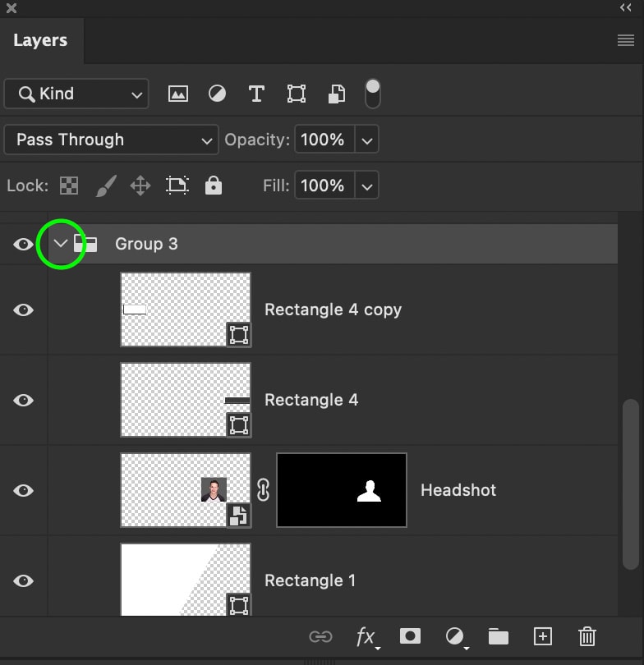Click mask link chain on Headshot layer
644x665 pixels.
pos(264,490)
